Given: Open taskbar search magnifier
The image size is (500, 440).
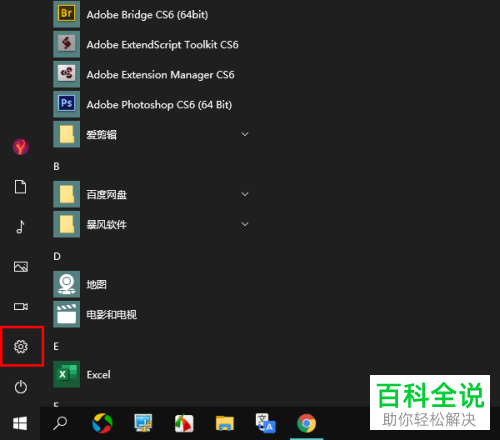Looking at the screenshot, I should coord(60,423).
